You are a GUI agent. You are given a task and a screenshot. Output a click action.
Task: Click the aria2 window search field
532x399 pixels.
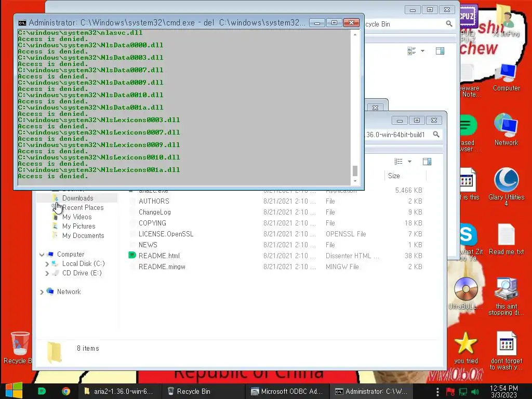pos(403,135)
